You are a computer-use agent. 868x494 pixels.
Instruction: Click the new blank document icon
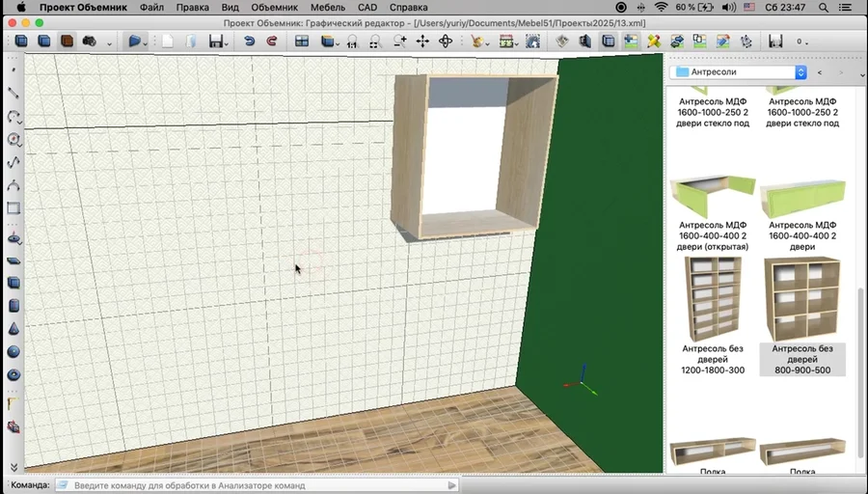pos(168,41)
